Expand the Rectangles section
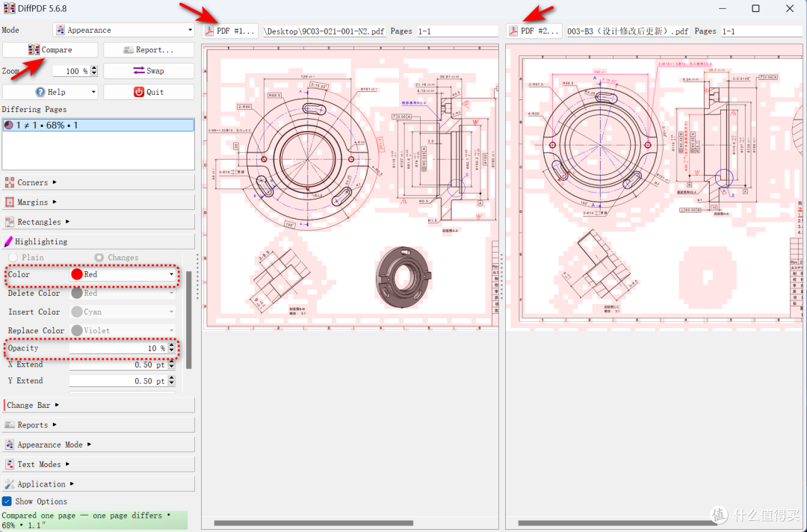 (x=99, y=222)
